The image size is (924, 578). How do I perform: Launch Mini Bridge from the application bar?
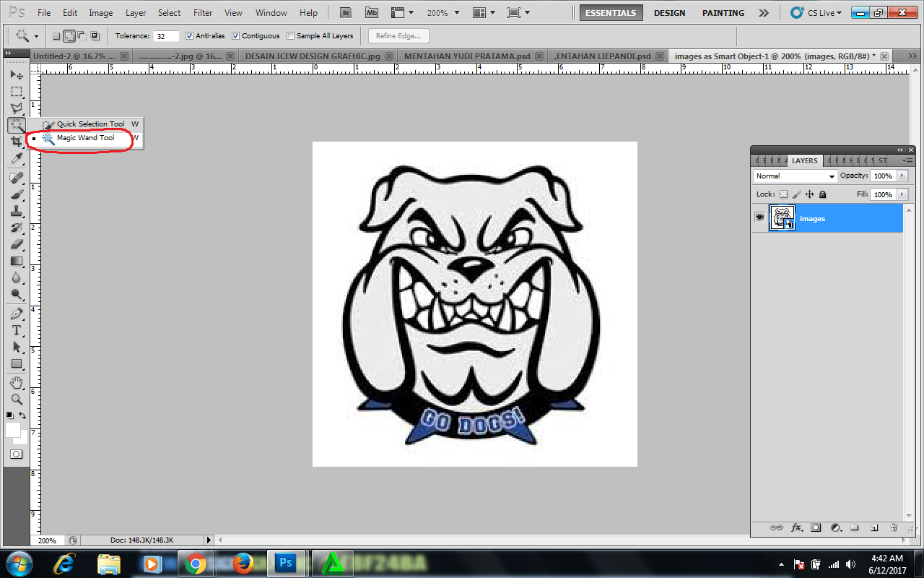371,13
